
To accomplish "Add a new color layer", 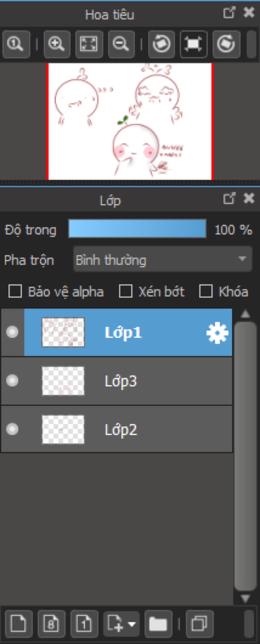I will pos(19,624).
